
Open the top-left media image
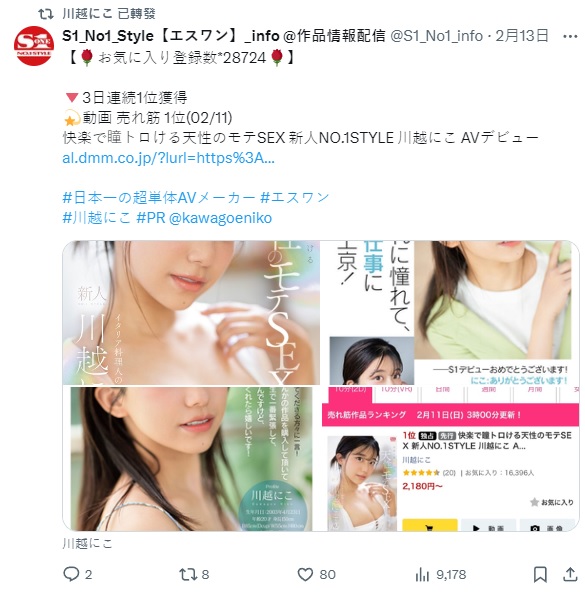point(191,313)
